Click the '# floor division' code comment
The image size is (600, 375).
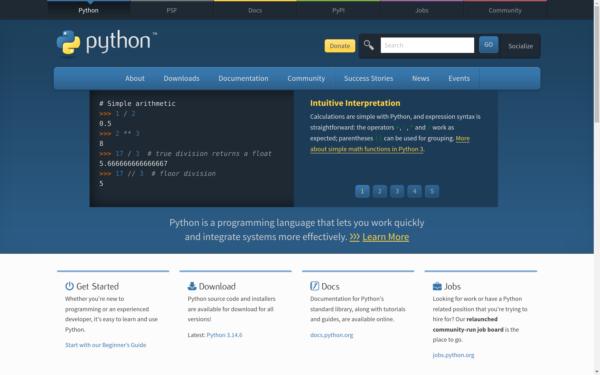[183, 173]
